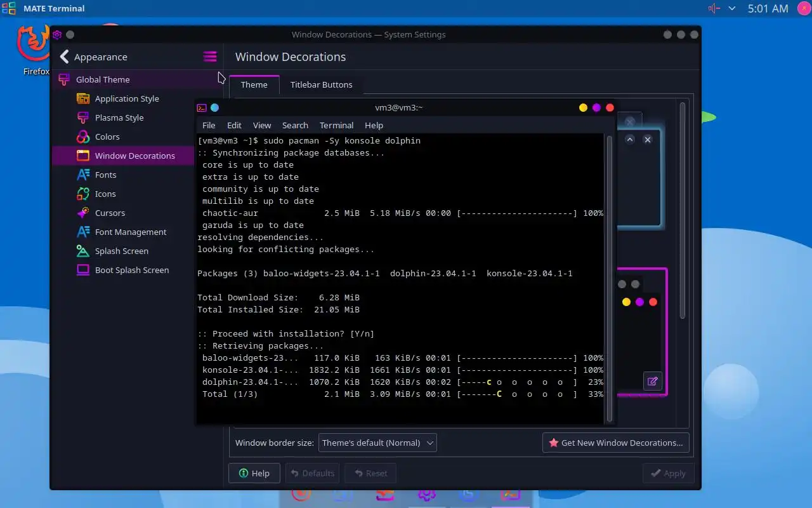
Task: Click the purple maximize dot on terminal
Action: pyautogui.click(x=596, y=108)
